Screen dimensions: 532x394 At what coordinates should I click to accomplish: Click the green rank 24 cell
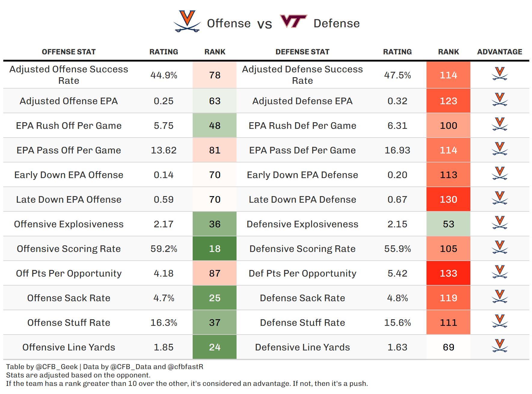(215, 347)
